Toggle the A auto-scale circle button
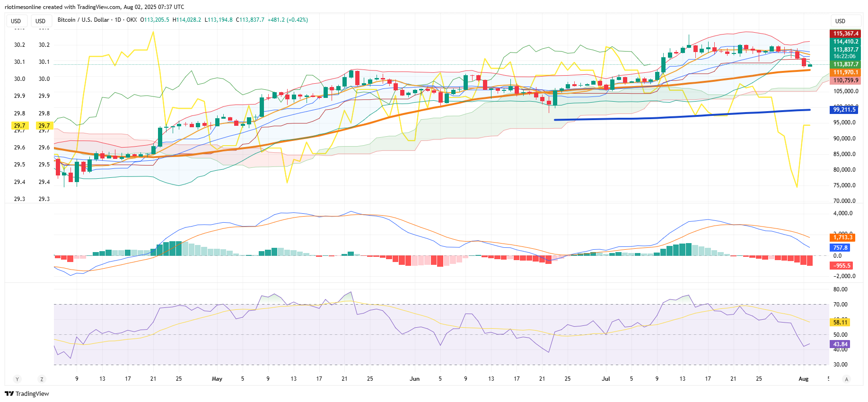 pos(847,379)
